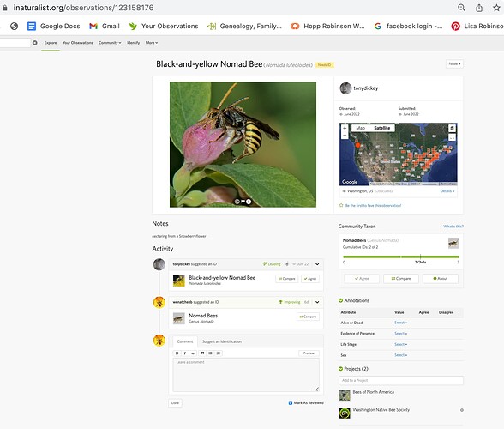Open the What's this? link
Viewport: 504px width, 429px height.
coord(453,227)
